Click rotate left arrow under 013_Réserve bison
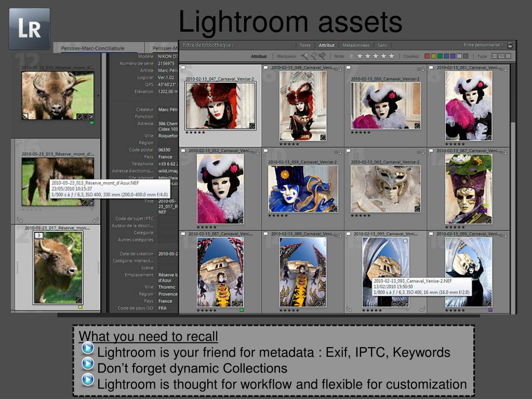 [x=19, y=220]
